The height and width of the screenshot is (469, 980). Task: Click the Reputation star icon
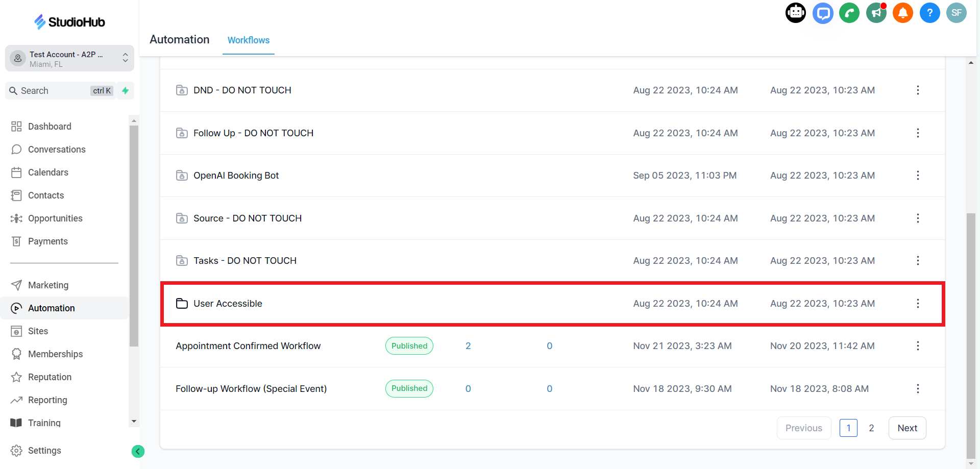[x=16, y=377]
